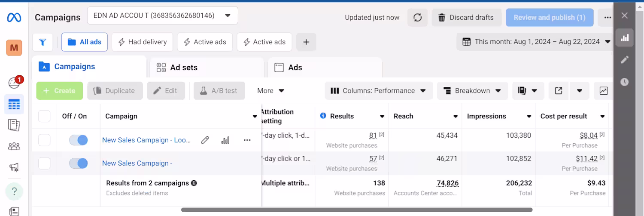This screenshot has width=644, height=216.
Task: Click the filter funnel icon
Action: pyautogui.click(x=43, y=42)
